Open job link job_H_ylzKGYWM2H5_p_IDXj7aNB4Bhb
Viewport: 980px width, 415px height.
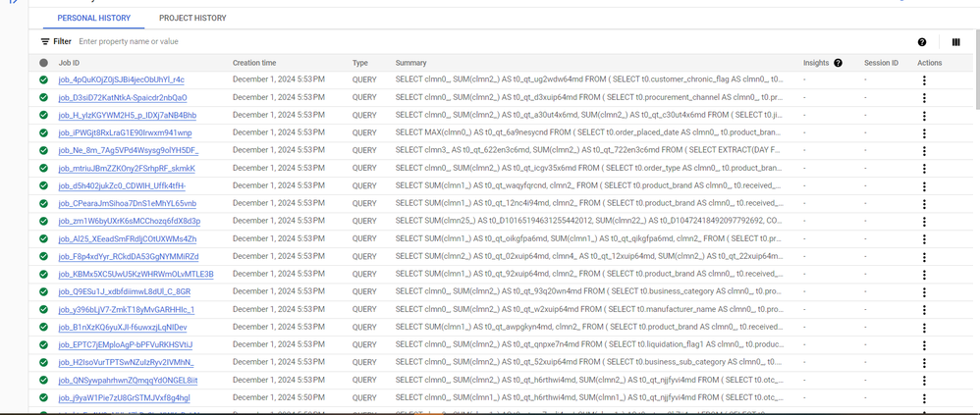128,116
